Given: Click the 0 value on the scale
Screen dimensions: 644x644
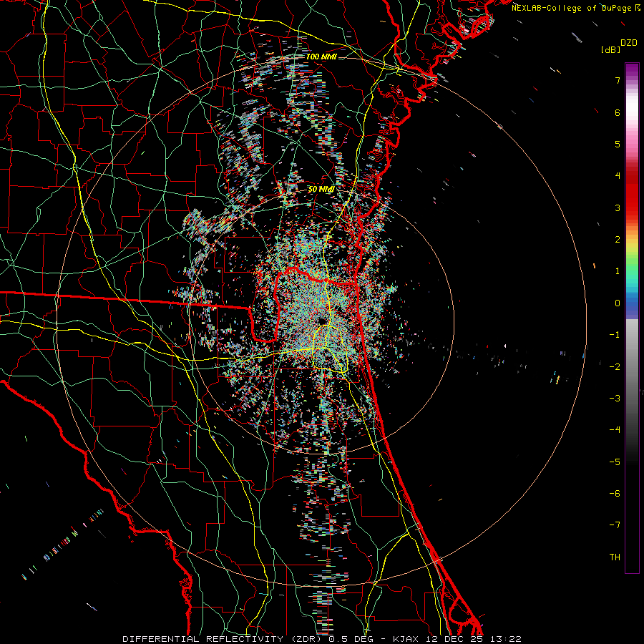Looking at the screenshot, I should coord(618,303).
